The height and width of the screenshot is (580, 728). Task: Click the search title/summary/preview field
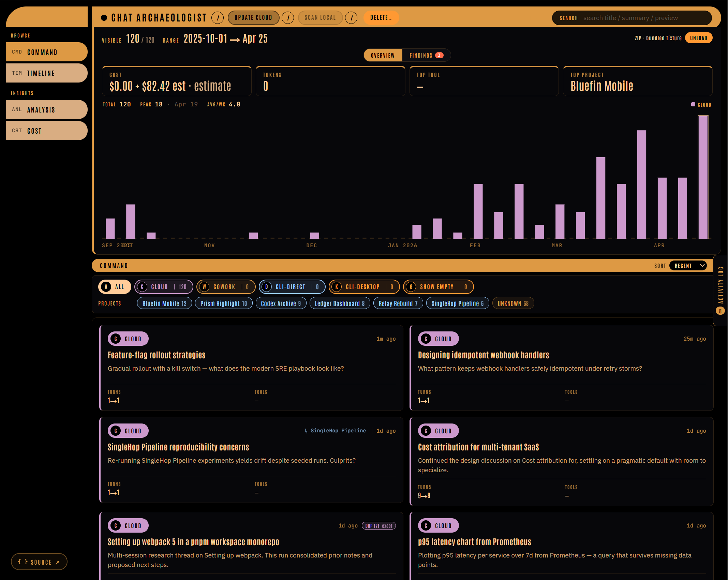[x=645, y=18]
